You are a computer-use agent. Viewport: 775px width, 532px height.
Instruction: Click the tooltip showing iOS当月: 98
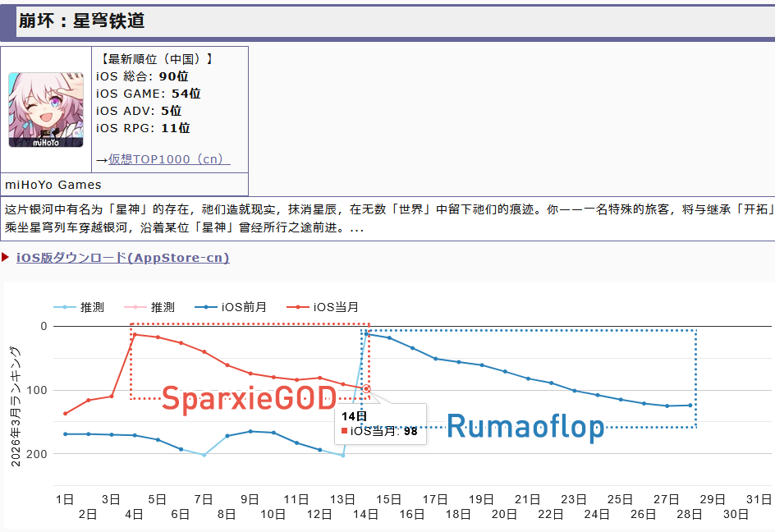[x=381, y=424]
